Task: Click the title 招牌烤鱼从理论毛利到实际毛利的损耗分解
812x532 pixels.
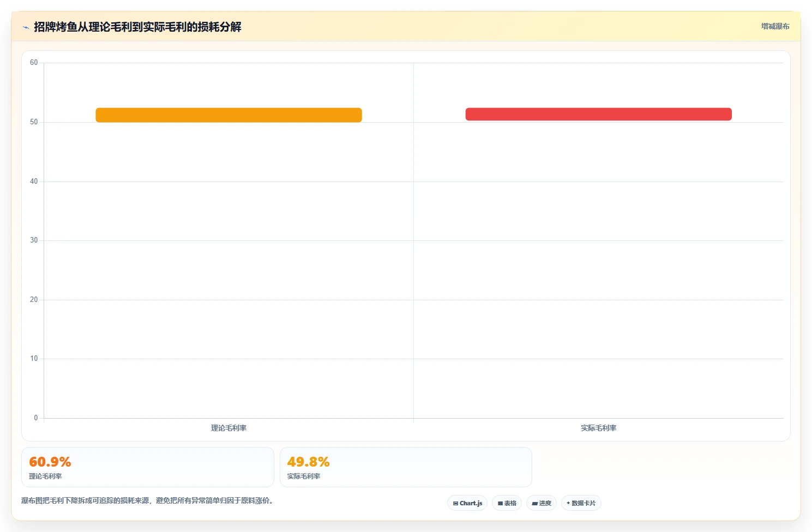Action: click(x=137, y=27)
